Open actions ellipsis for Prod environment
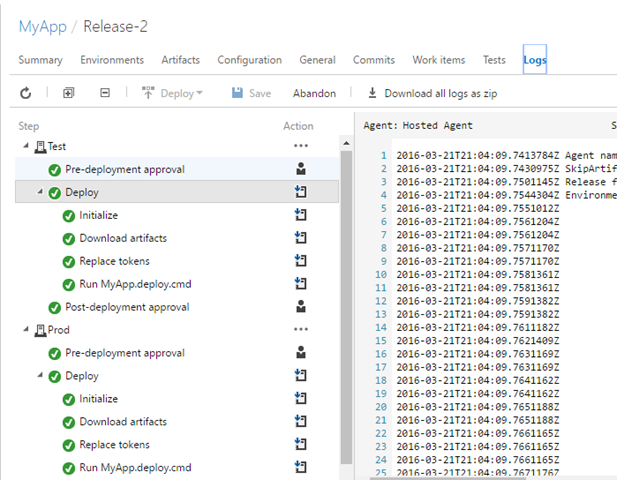 [x=301, y=329]
